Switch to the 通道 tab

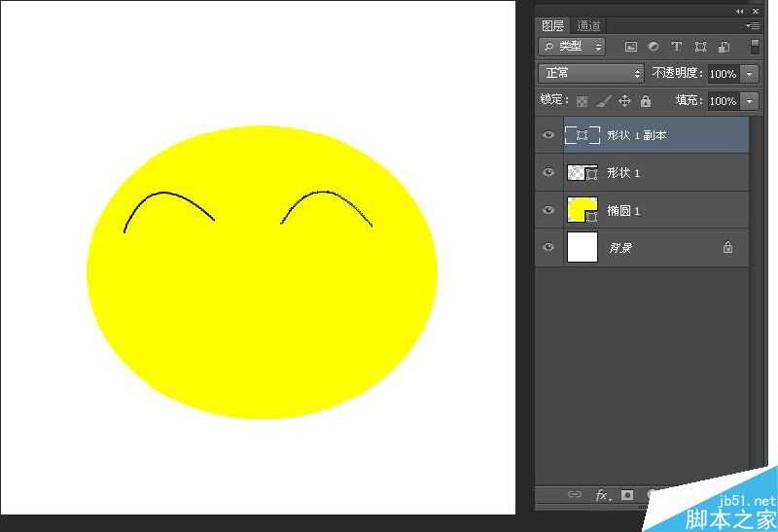tap(588, 26)
